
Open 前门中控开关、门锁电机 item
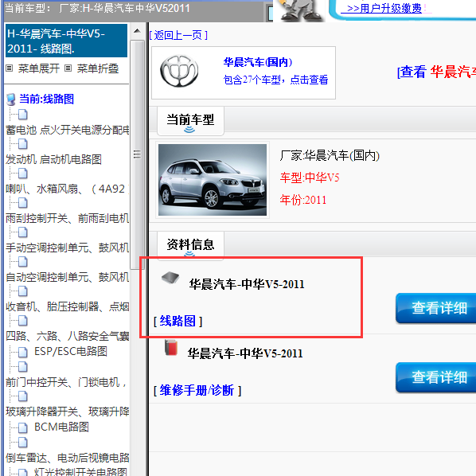pyautogui.click(x=66, y=382)
